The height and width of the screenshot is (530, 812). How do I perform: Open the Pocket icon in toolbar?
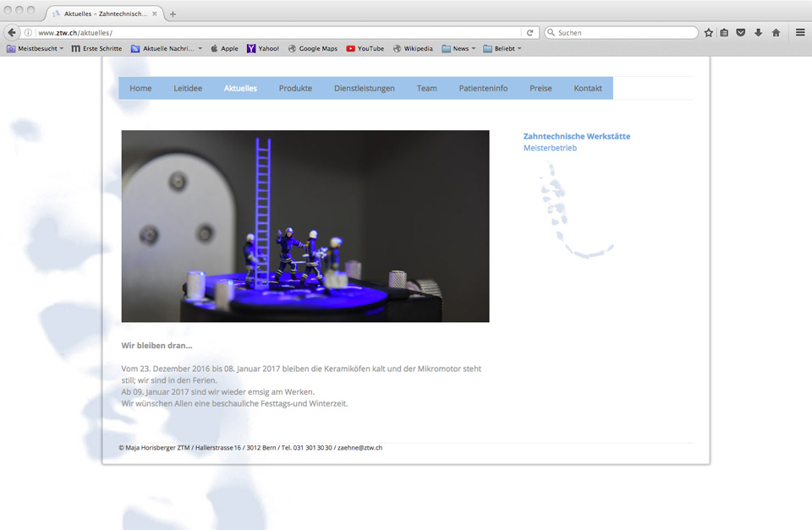coord(741,33)
